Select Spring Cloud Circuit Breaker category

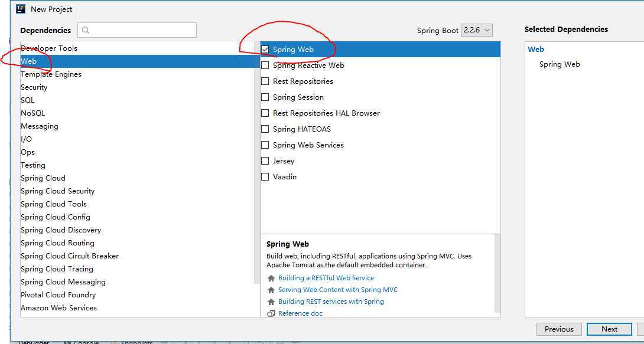point(138,256)
